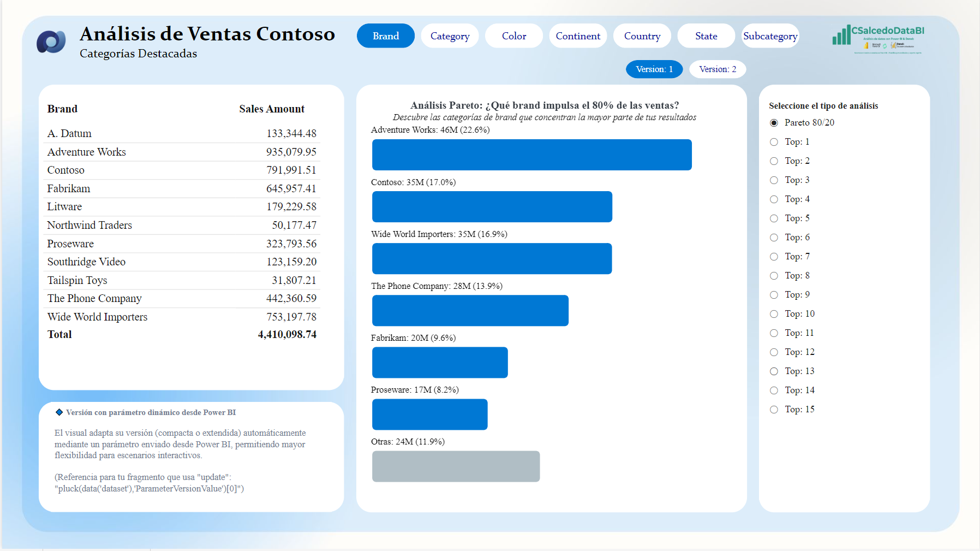Click the gray Otras bar

456,466
